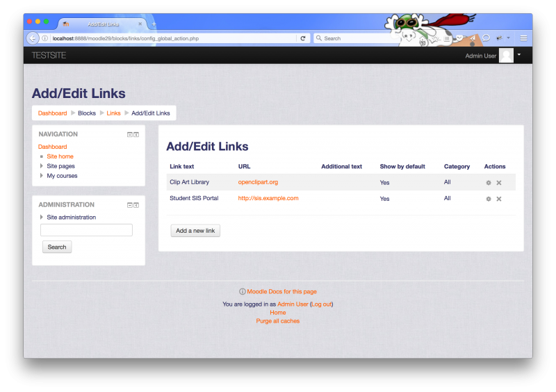Collapse the Administration block

pyautogui.click(x=130, y=205)
